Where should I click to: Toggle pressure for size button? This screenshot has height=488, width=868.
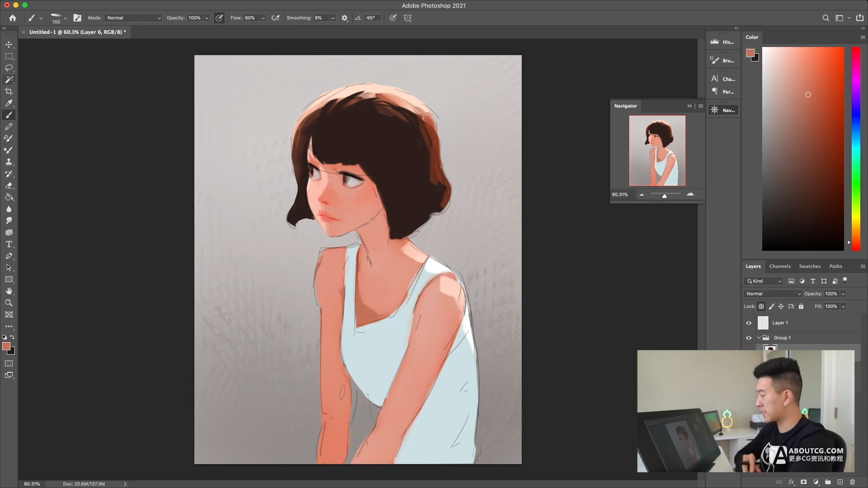coord(393,18)
